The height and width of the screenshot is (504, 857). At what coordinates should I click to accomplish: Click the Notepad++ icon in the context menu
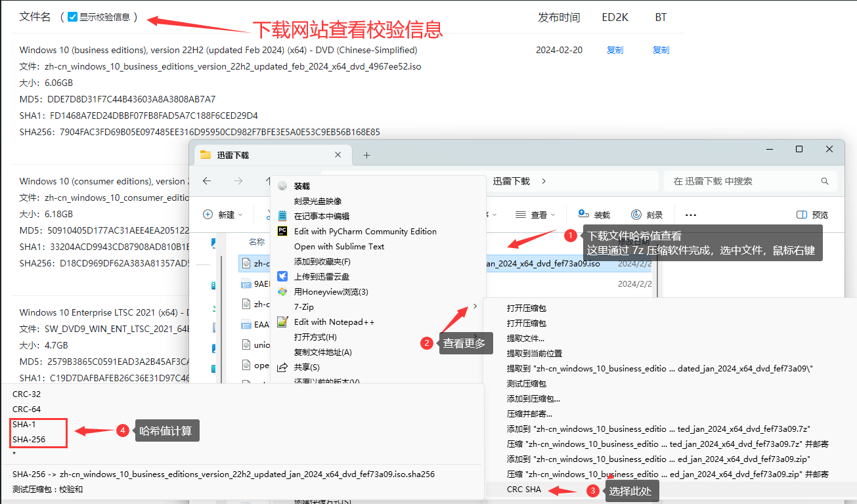coord(282,322)
